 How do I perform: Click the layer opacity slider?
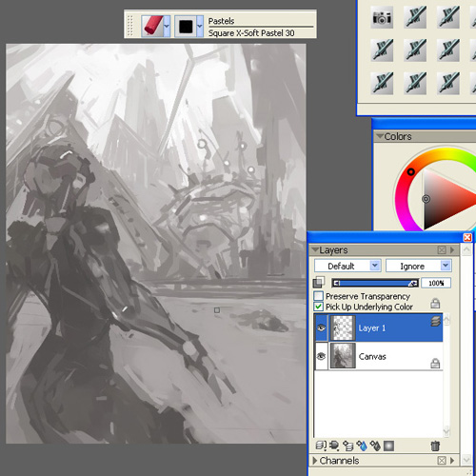coord(375,283)
